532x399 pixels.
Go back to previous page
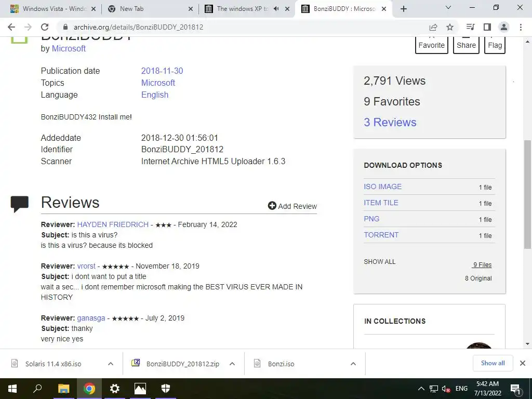point(11,27)
